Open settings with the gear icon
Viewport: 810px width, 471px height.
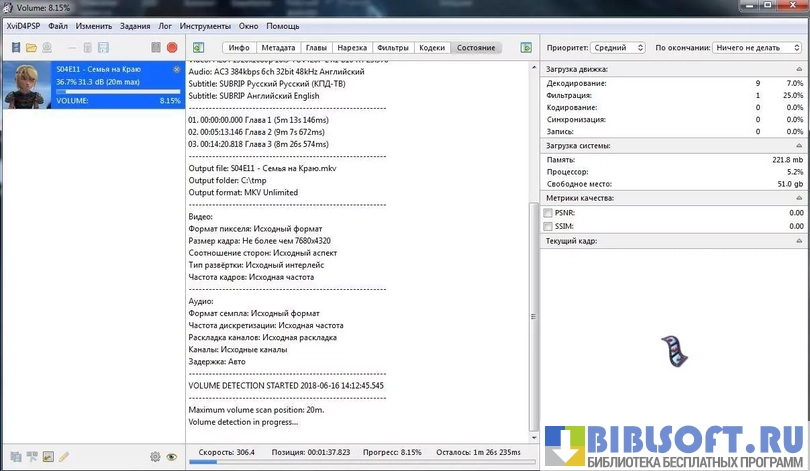(155, 457)
